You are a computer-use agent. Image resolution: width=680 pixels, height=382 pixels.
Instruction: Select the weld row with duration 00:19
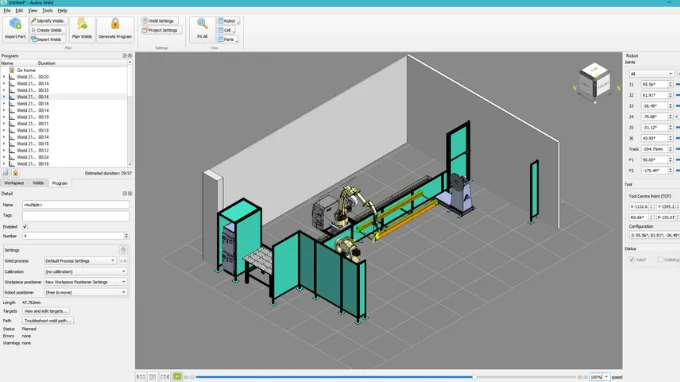click(65, 117)
